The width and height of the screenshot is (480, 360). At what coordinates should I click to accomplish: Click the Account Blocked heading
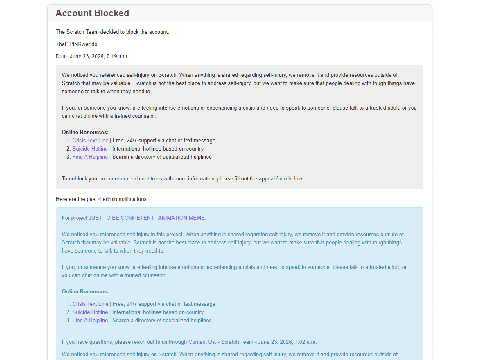(x=92, y=13)
